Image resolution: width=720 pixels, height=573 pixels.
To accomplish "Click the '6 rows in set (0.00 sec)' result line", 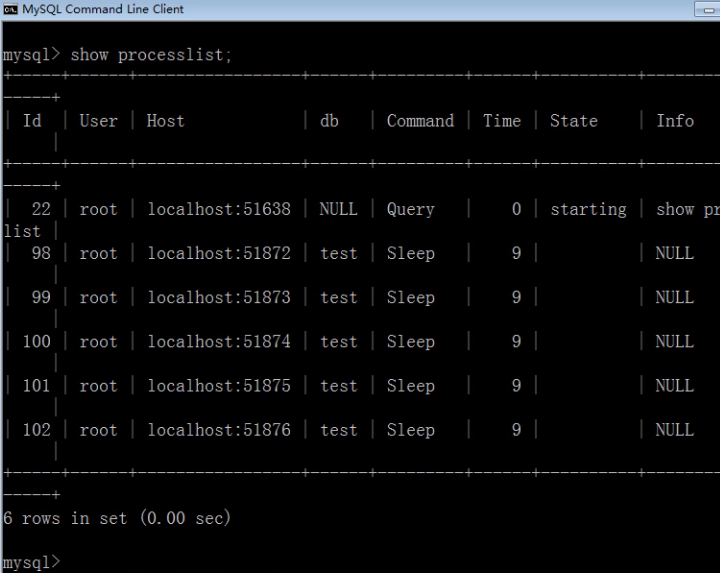I will tap(117, 518).
